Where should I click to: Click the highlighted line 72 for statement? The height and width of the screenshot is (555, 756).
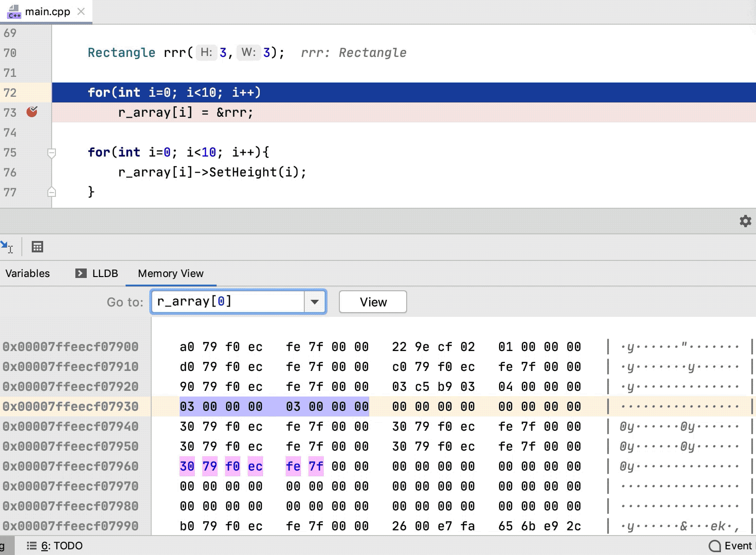click(x=174, y=92)
